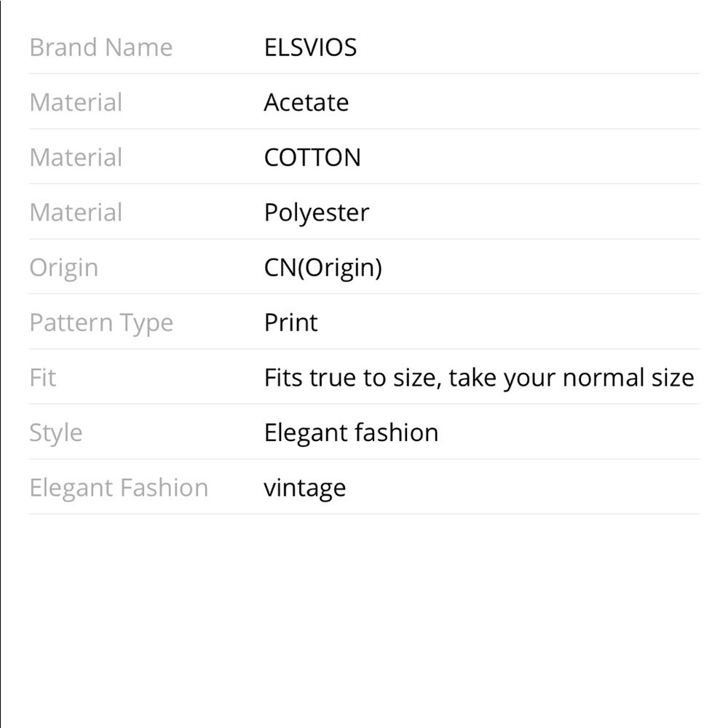
Task: Click the Brand Name label
Action: [100, 47]
